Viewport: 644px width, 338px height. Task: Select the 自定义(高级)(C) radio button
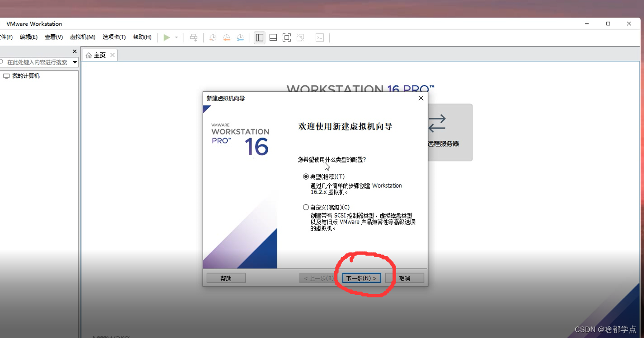[x=306, y=208]
